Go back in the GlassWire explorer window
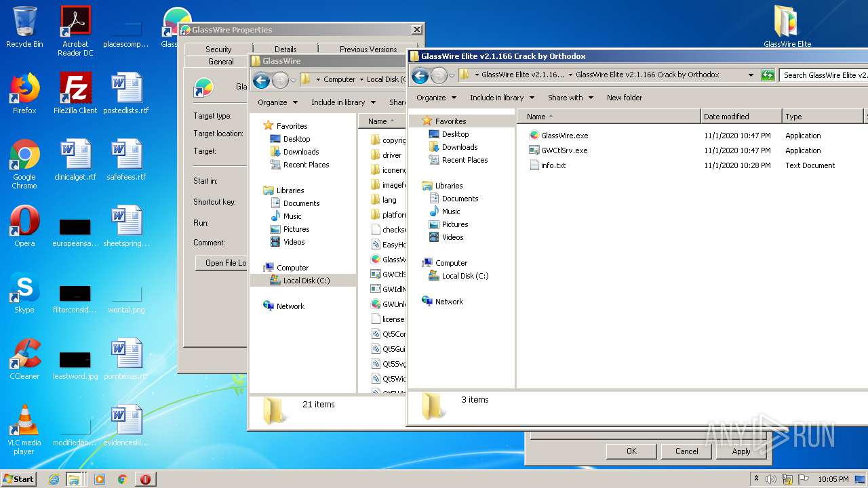The height and width of the screenshot is (488, 868). [x=261, y=80]
